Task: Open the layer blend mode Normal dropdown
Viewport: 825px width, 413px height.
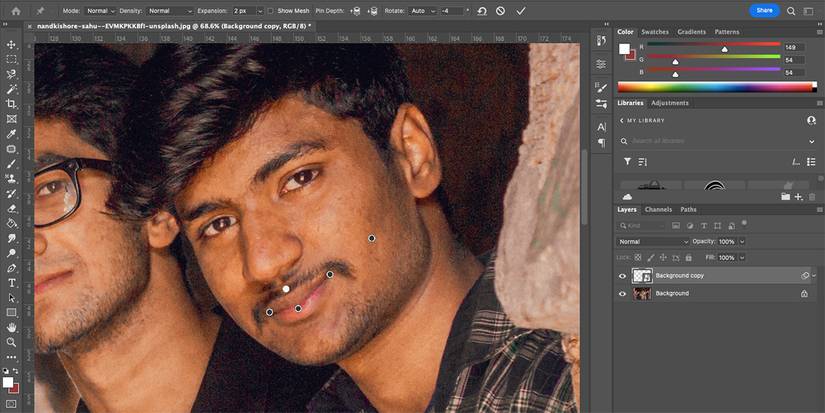Action: (x=653, y=242)
